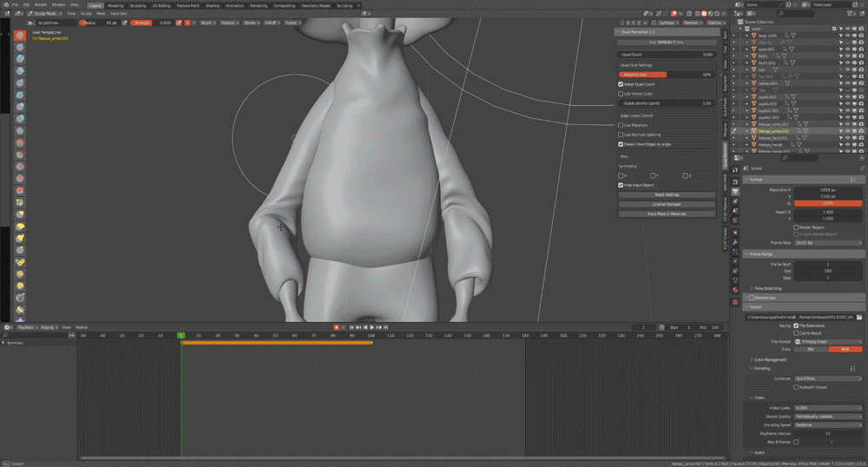Select rendered viewport shading mode
Screen dimensions: 868x467
pos(717,13)
